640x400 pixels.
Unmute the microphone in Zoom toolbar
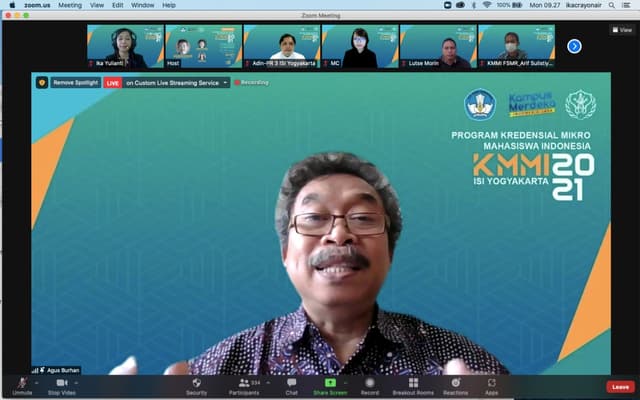tap(22, 386)
